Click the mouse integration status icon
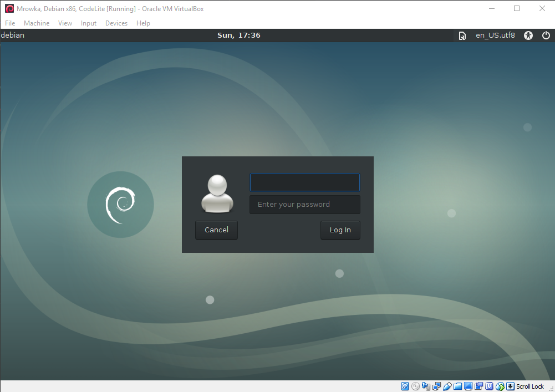This screenshot has width=555, height=392. (x=500, y=386)
